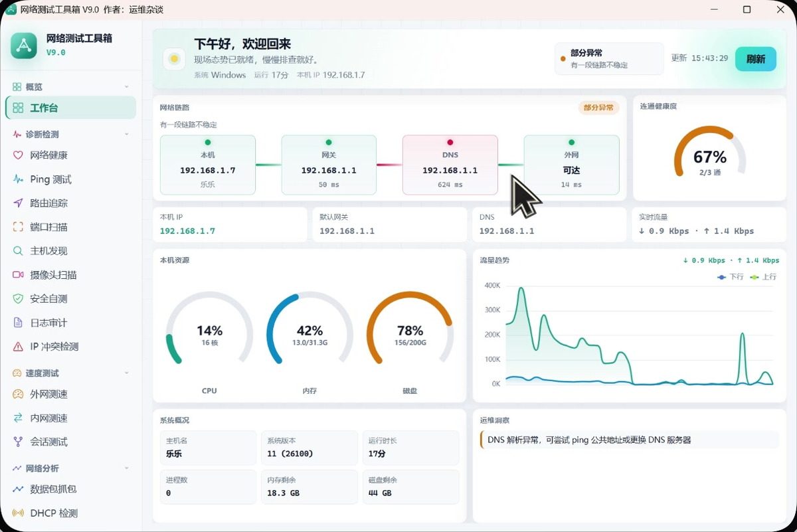Click the pulse icon beside Ping 测试
This screenshot has height=532, width=797.
[18, 179]
